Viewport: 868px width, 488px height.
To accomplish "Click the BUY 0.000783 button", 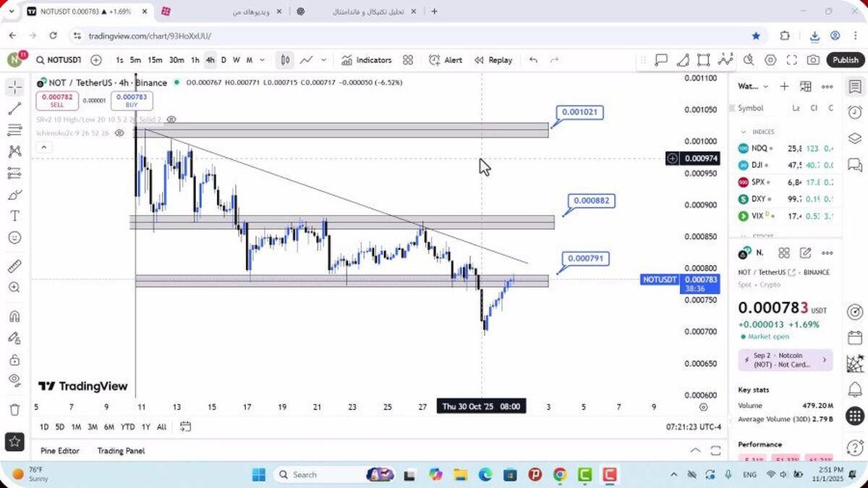I will tap(132, 101).
